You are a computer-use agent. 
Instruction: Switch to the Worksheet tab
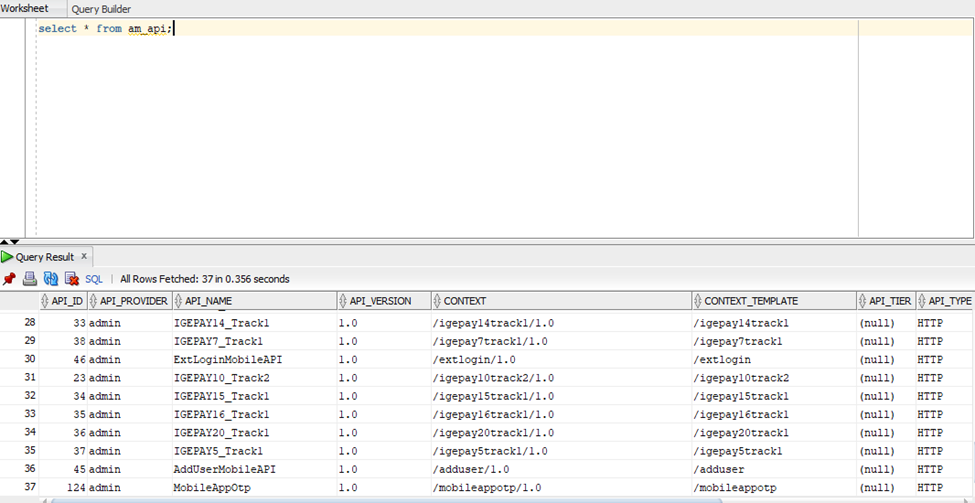[x=24, y=8]
